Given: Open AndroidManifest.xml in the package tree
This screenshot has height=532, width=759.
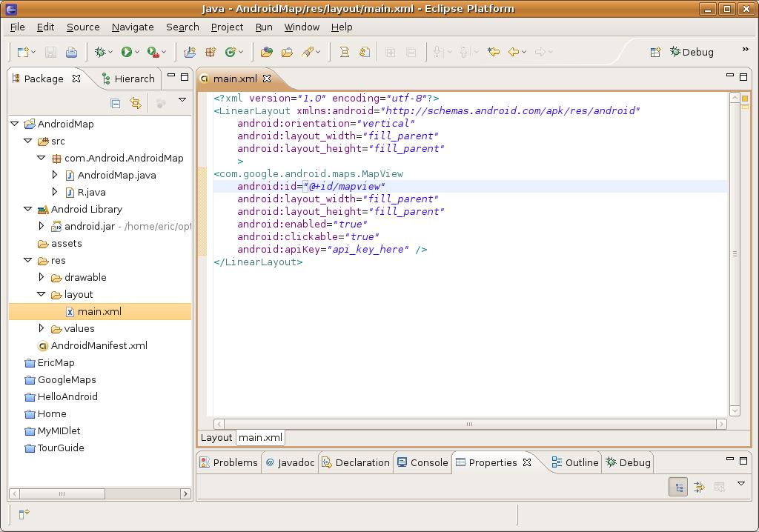Looking at the screenshot, I should [99, 345].
